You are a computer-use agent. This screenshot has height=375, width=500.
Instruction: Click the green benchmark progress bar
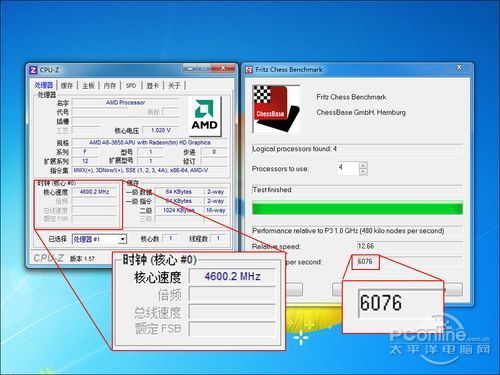click(357, 208)
